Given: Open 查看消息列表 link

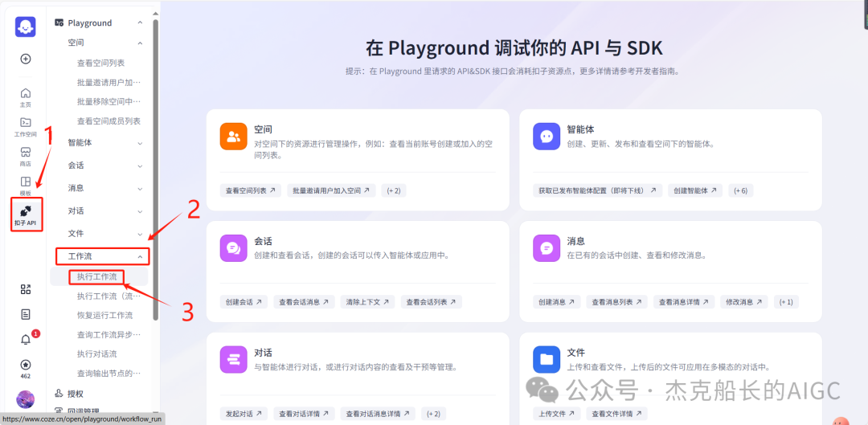Looking at the screenshot, I should pos(617,302).
